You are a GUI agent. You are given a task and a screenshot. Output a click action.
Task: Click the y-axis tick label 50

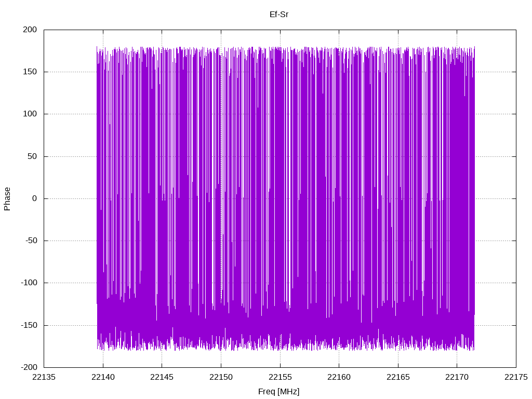[32, 156]
